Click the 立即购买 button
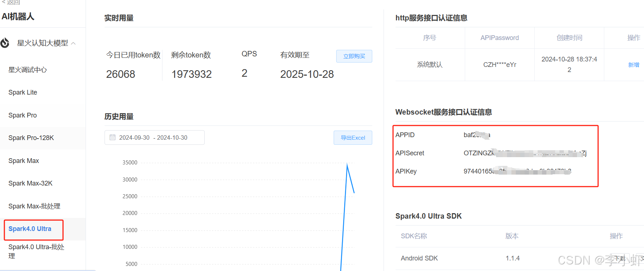Screen dimensions: 644x271 coord(354,56)
